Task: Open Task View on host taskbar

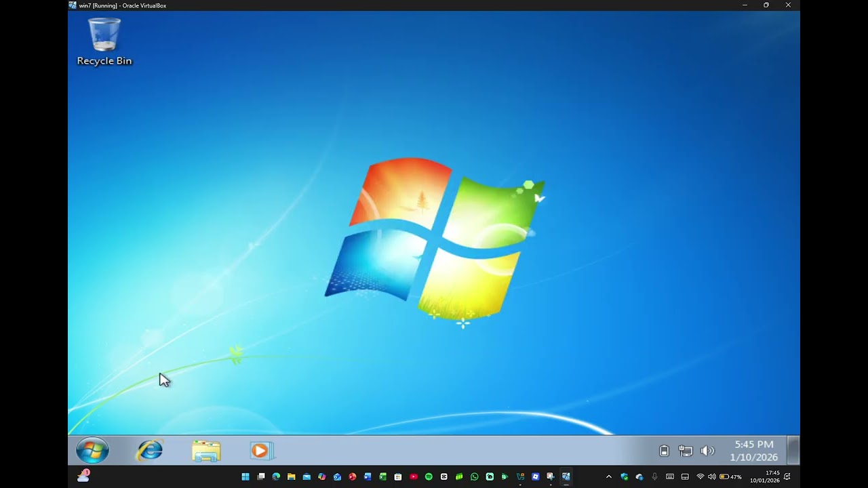Action: (260, 477)
